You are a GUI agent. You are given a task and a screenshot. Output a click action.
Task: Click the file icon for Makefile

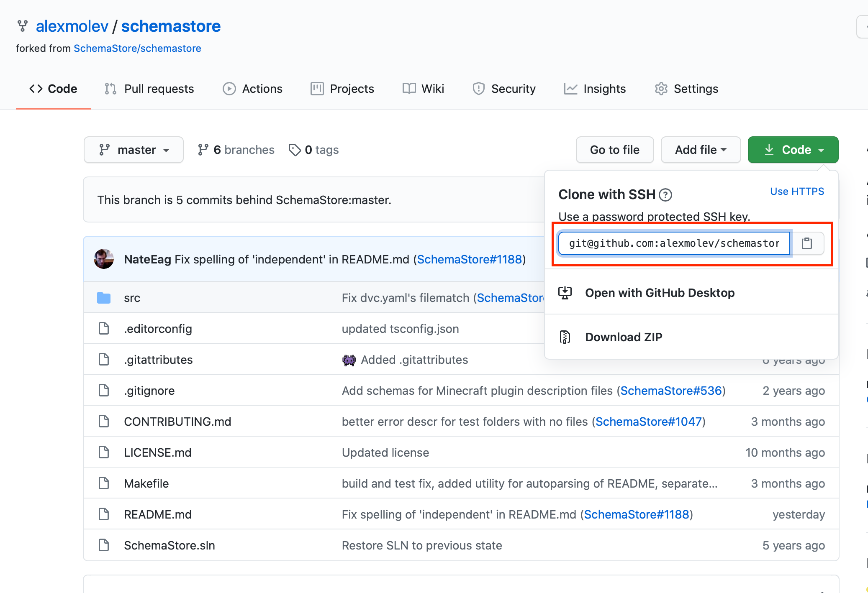(x=104, y=483)
